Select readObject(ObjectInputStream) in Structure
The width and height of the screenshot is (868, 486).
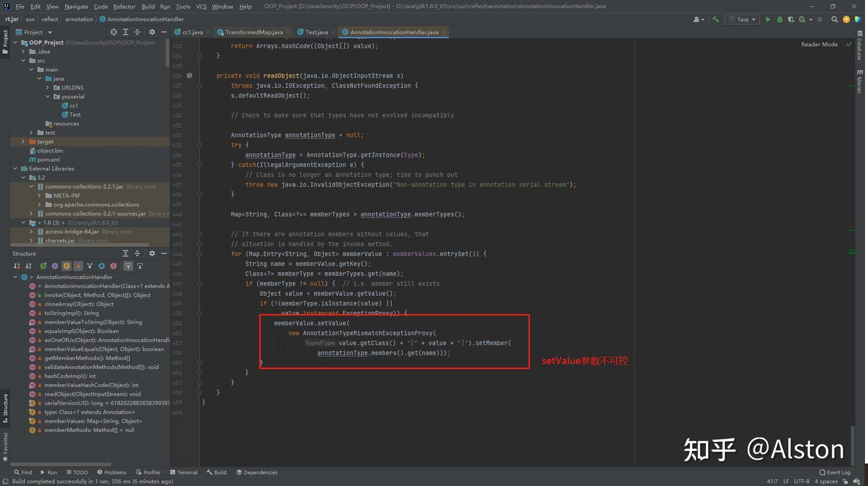coord(92,394)
